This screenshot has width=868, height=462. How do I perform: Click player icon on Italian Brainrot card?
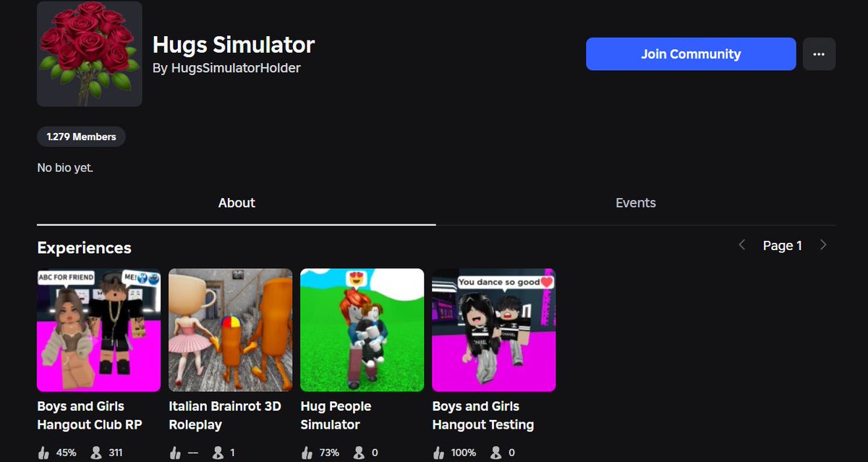pos(218,453)
